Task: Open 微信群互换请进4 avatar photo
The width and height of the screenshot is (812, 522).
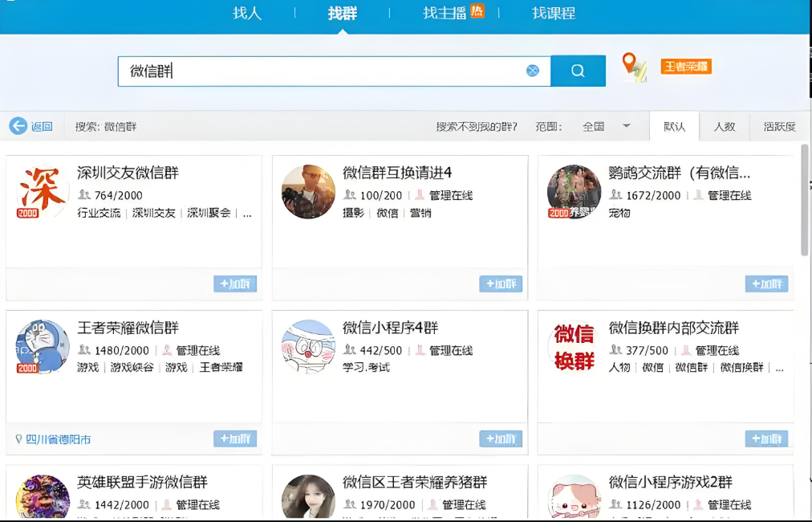Action: 308,192
